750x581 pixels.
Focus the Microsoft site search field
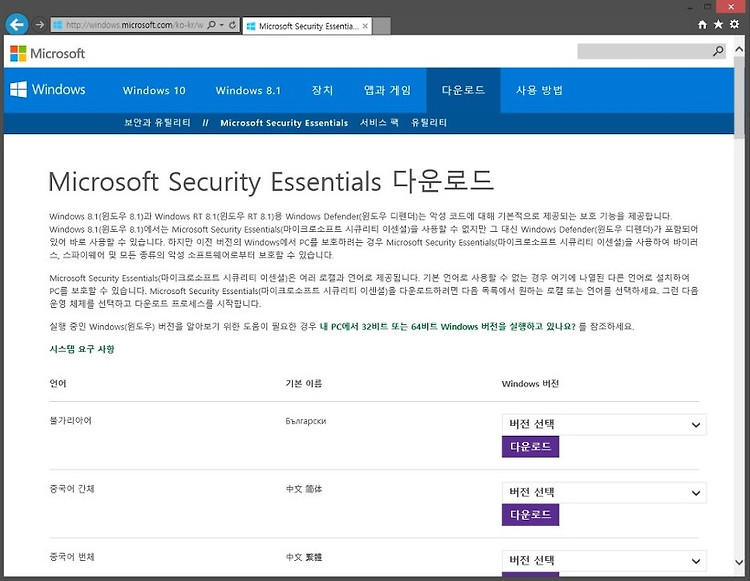644,51
